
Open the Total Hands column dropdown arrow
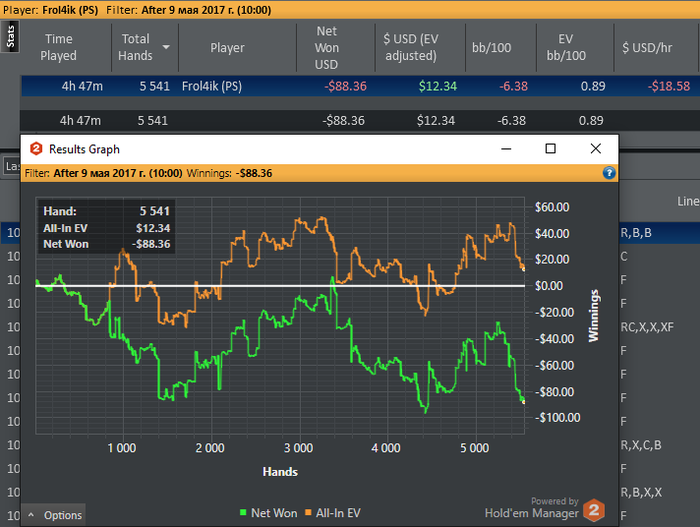(x=166, y=47)
